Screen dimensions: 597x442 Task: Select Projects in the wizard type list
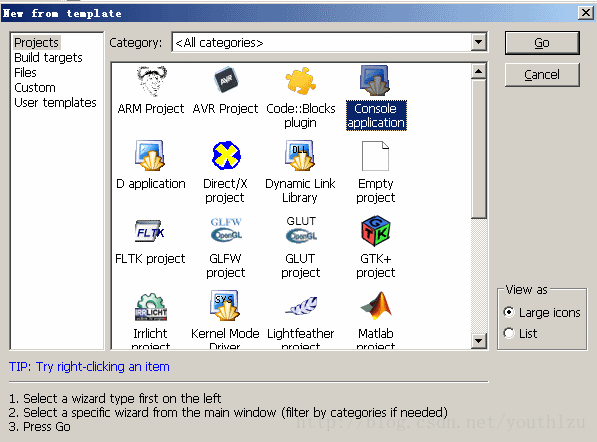click(37, 42)
